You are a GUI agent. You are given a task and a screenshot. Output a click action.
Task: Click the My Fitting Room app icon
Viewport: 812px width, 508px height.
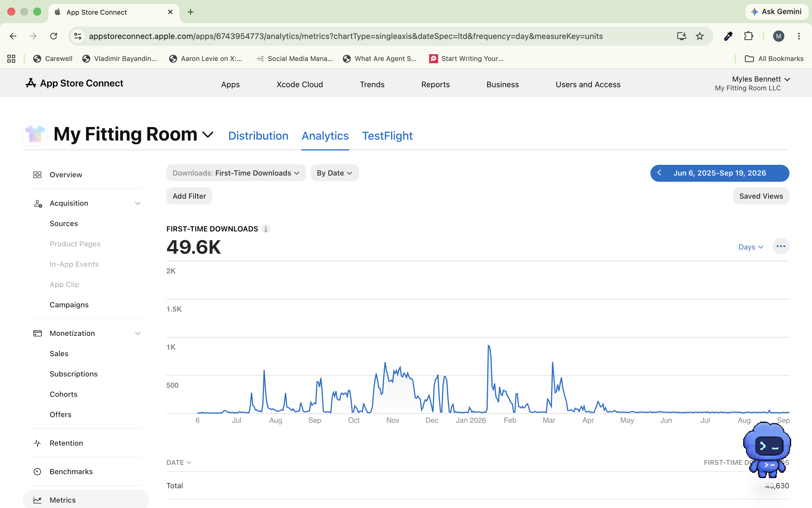(x=35, y=134)
